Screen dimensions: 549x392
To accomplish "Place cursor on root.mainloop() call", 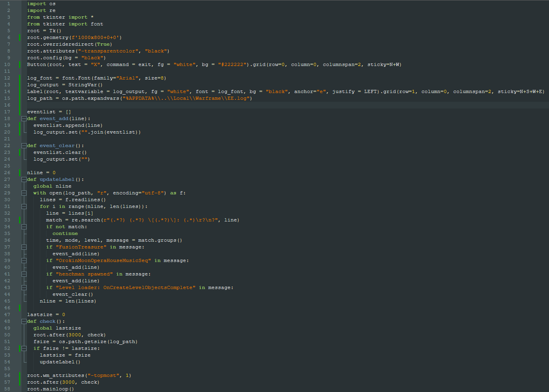I will pyautogui.click(x=50, y=389).
